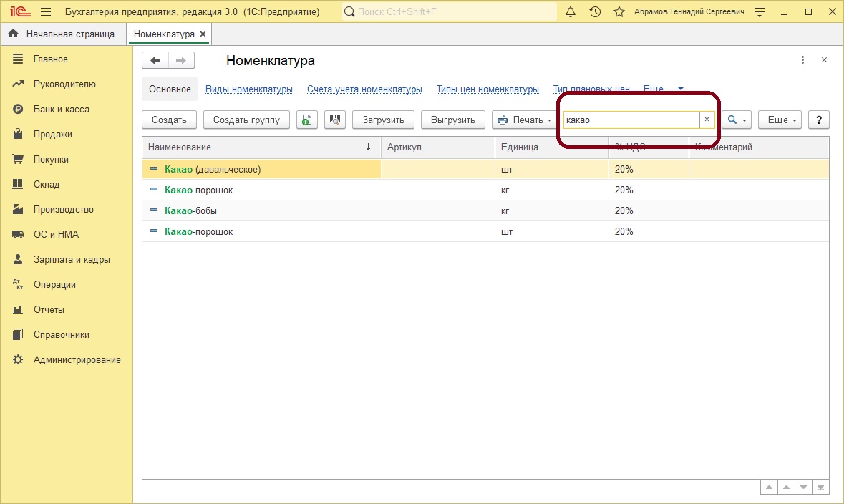Screen dimensions: 844x504
Task: Sort by the Наименование column header
Action: click(180, 147)
